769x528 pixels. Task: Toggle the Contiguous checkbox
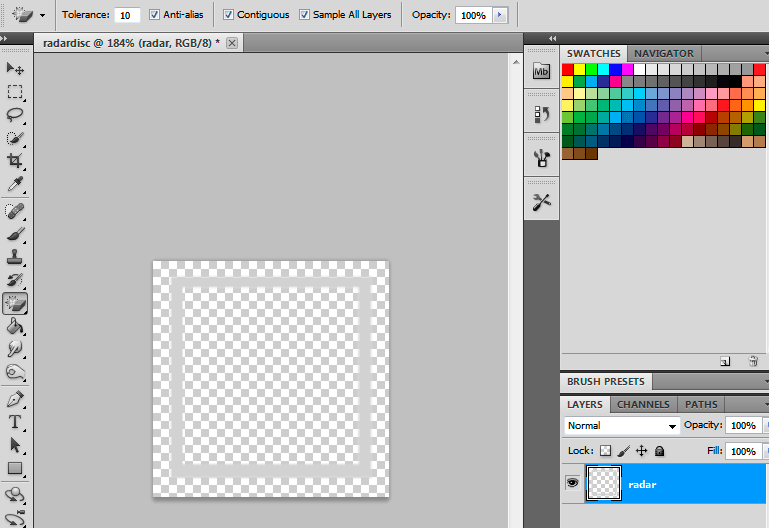228,15
